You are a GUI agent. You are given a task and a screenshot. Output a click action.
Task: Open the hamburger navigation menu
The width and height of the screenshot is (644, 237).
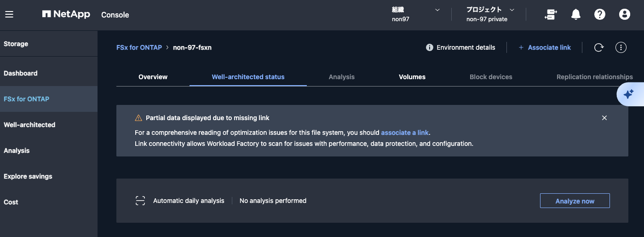pos(9,14)
